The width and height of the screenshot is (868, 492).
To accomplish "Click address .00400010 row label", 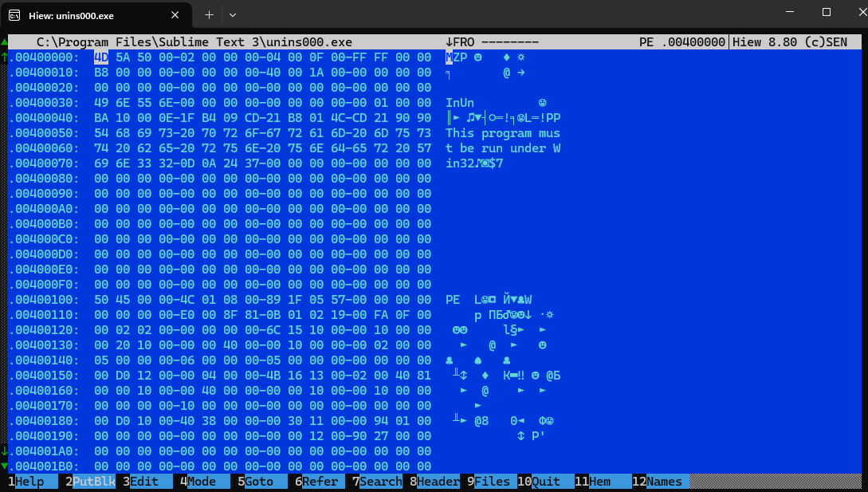I will 45,73.
